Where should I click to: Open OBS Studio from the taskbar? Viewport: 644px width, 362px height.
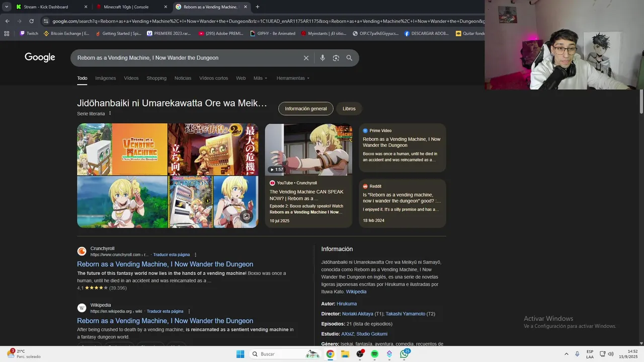click(x=360, y=354)
